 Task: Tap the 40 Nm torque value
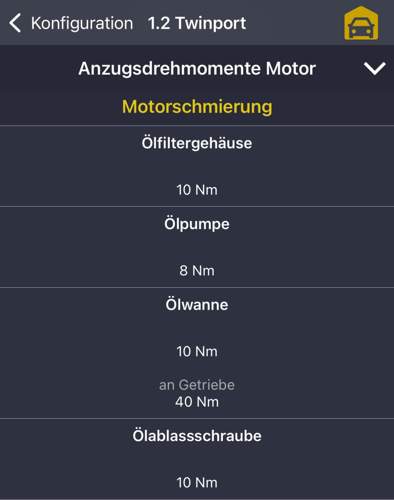click(197, 402)
